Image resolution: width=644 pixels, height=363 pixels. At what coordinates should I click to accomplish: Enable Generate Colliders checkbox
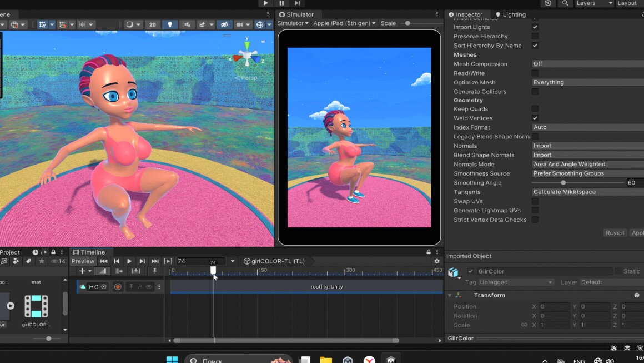535,92
